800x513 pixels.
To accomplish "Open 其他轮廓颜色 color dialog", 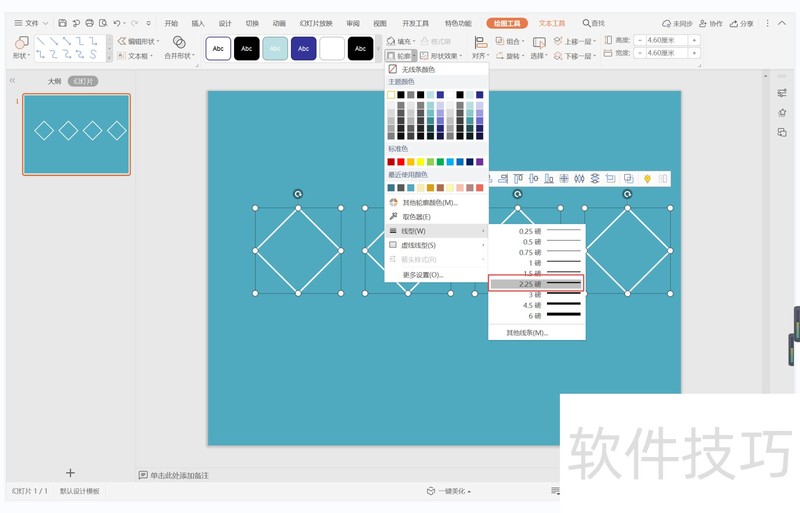I will click(430, 202).
